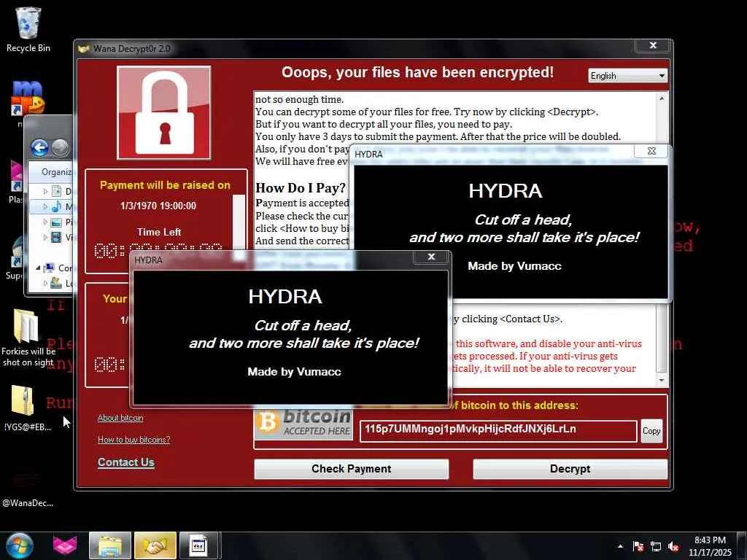Open the network icon in system tray
The width and height of the screenshot is (747, 560).
[x=656, y=547]
